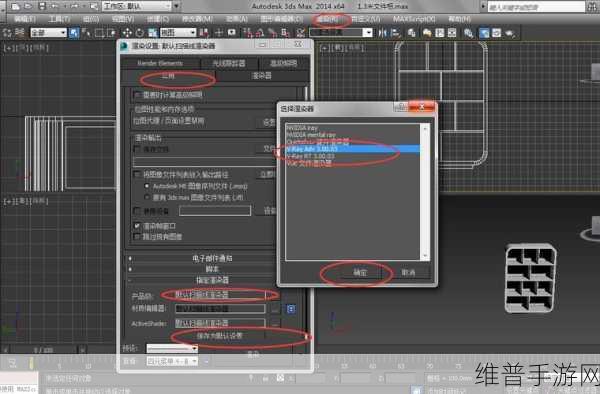Open the MAXScript menu
Viewport: 600px width, 394px height.
414,19
